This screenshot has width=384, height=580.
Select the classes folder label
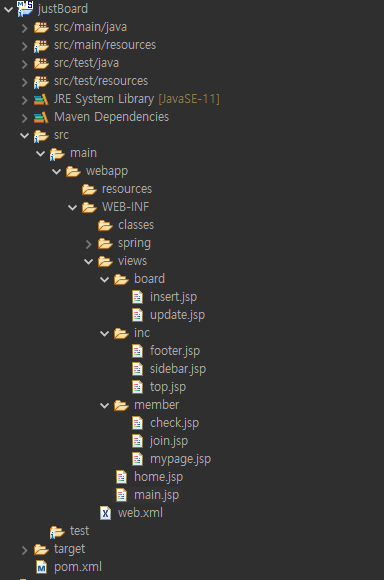coord(136,225)
